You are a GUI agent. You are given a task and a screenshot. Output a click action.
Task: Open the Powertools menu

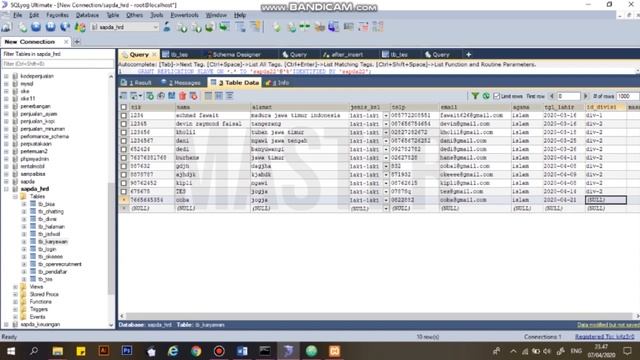click(184, 15)
